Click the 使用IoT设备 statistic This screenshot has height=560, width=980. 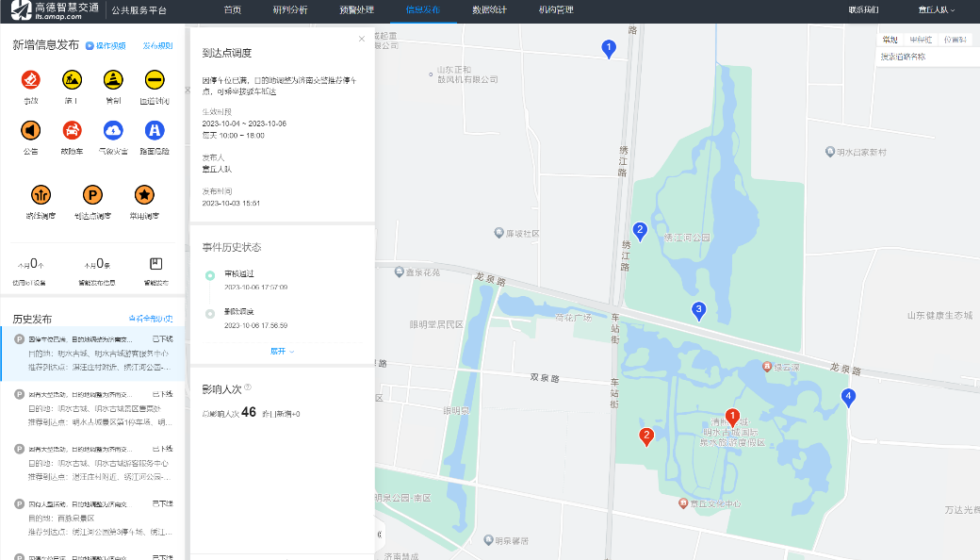[29, 272]
